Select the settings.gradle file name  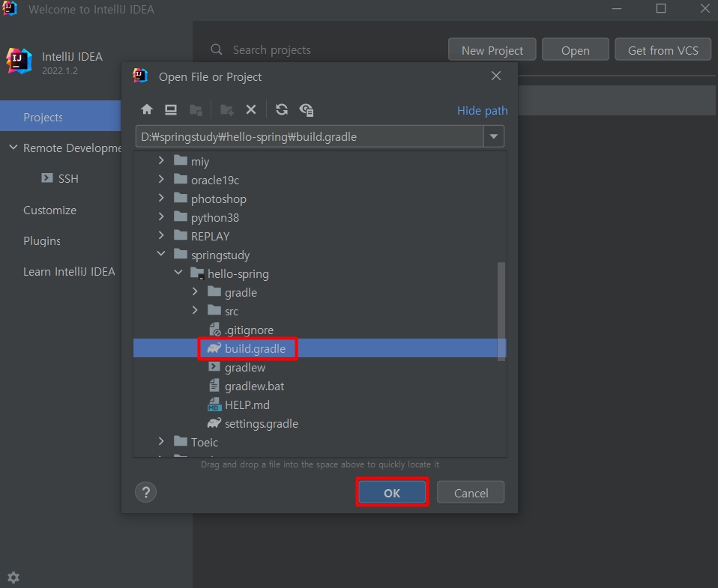point(262,424)
